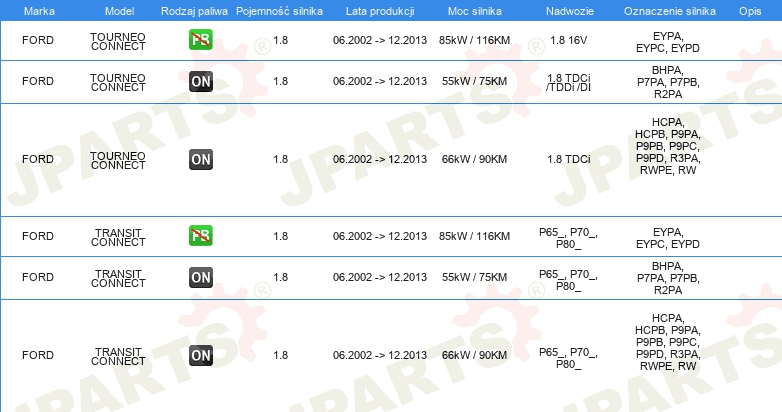Viewport: 782px width, 412px height.
Task: Click 85kW / 116KM in Tourneo Connect row
Action: point(474,40)
